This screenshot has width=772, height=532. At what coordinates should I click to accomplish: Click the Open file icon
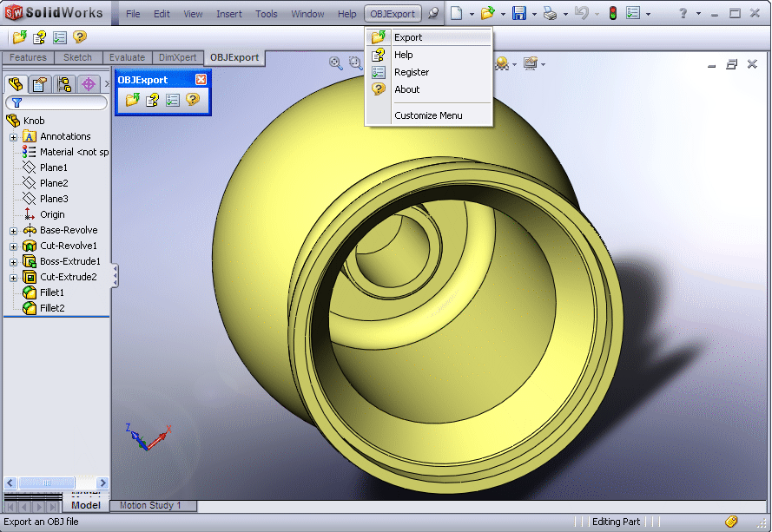(x=487, y=13)
